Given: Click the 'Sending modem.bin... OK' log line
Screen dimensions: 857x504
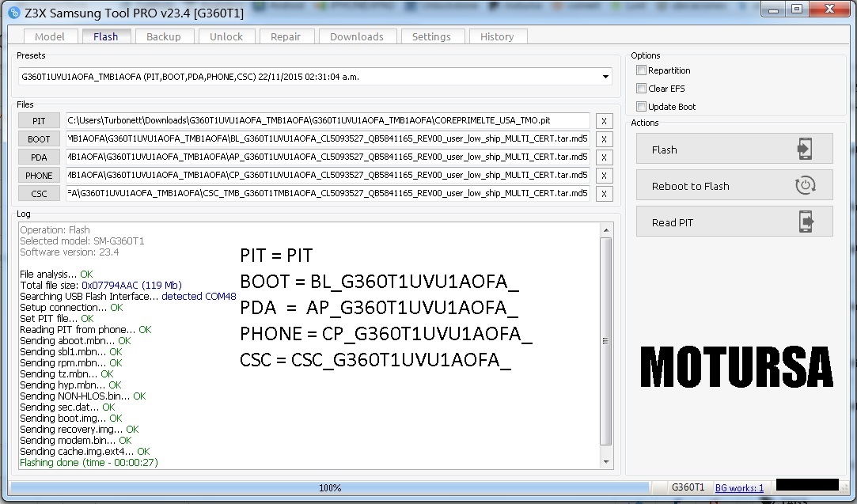Looking at the screenshot, I should [76, 440].
